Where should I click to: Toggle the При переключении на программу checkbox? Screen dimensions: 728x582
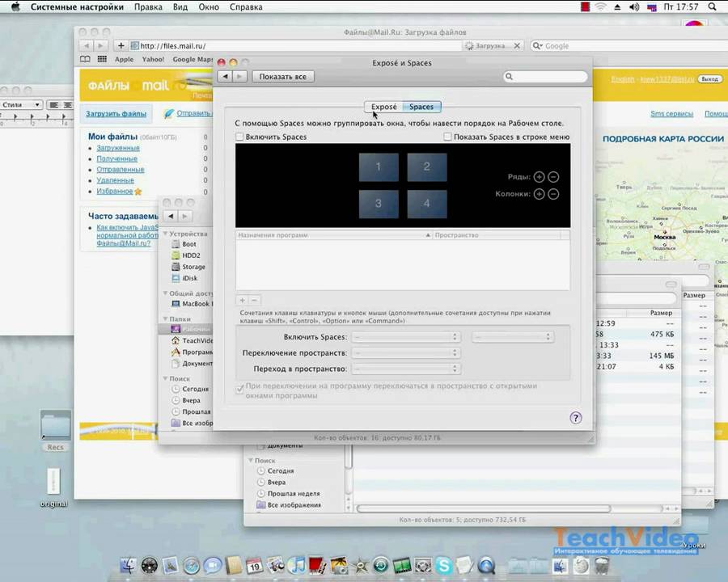[240, 389]
